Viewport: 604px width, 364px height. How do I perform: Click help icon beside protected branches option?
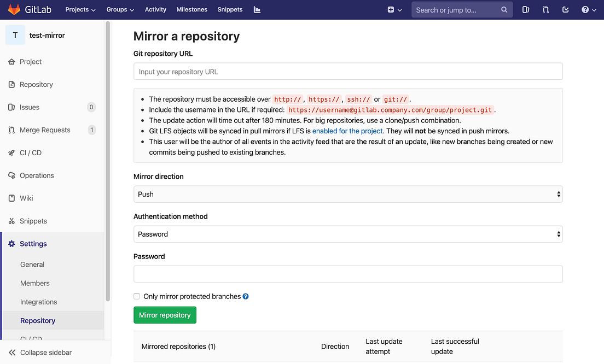click(x=246, y=296)
